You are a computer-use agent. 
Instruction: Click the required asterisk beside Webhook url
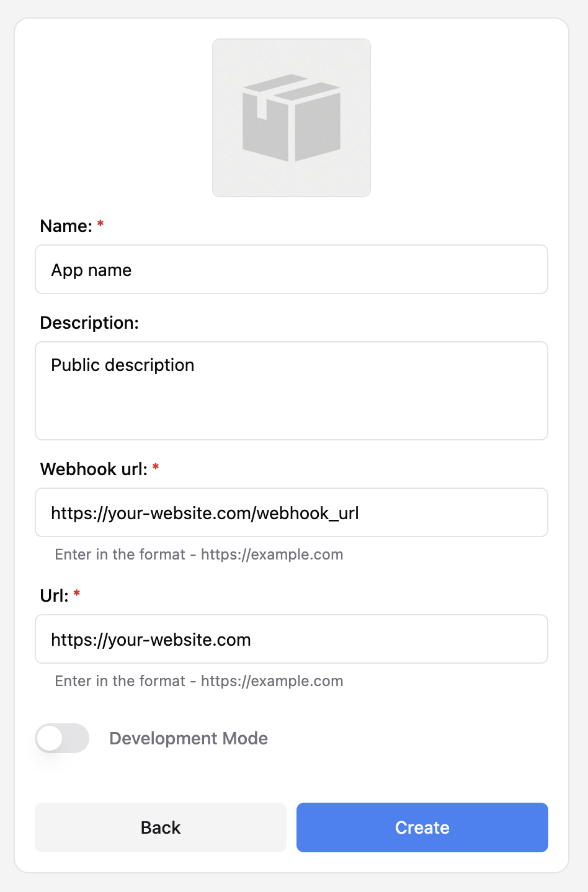[156, 468]
